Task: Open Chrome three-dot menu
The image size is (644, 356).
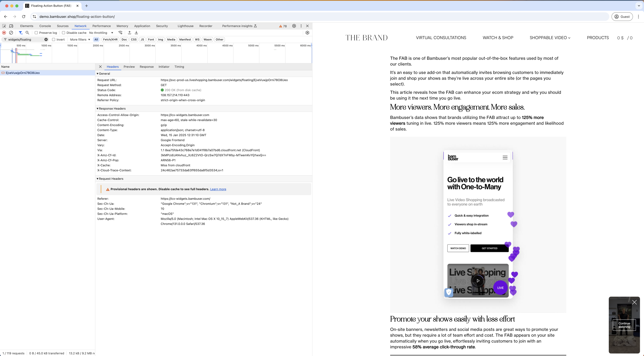Action: [638, 16]
